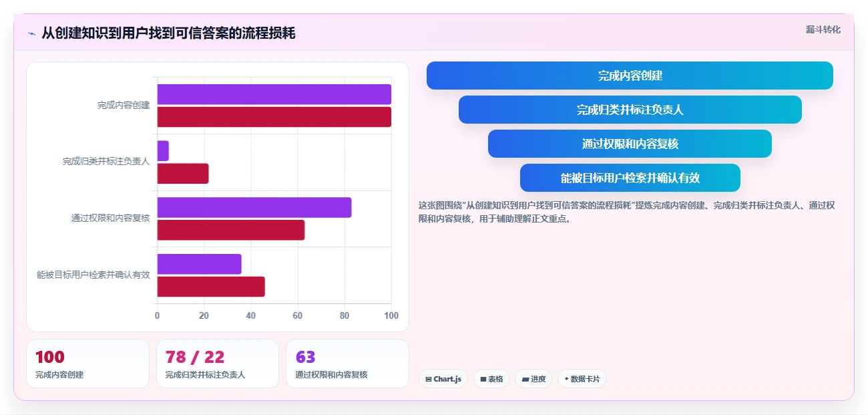Image resolution: width=868 pixels, height=415 pixels.
Task: Click the 63 stat card
Action: pyautogui.click(x=347, y=364)
